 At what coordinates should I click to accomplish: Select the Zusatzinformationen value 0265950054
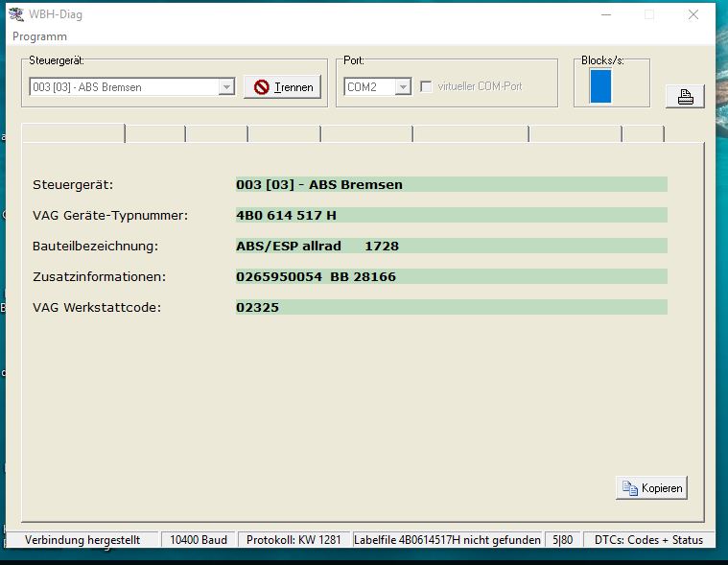[x=451, y=276]
